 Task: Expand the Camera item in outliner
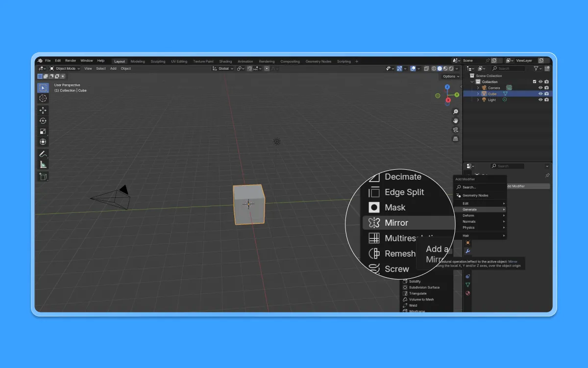tap(478, 88)
